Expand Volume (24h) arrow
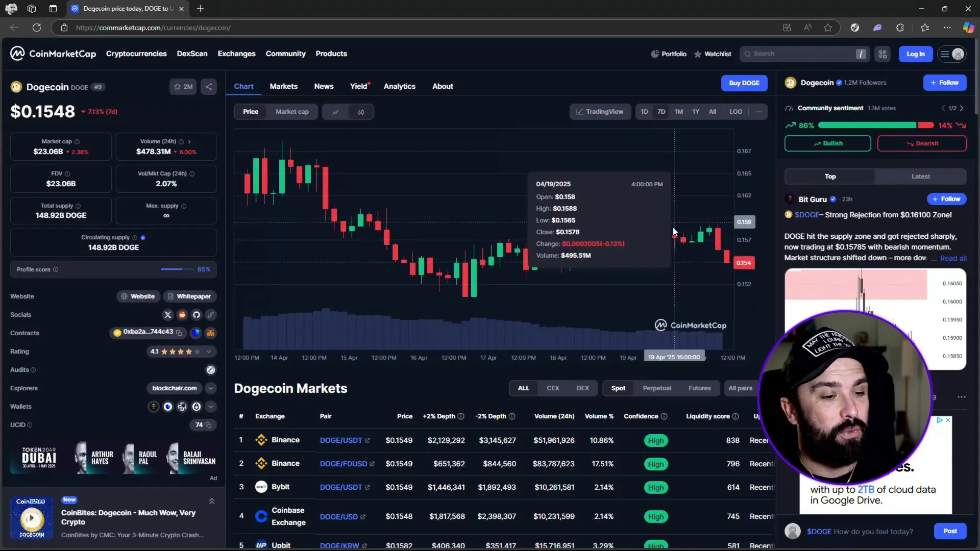980x551 pixels. click(x=189, y=142)
